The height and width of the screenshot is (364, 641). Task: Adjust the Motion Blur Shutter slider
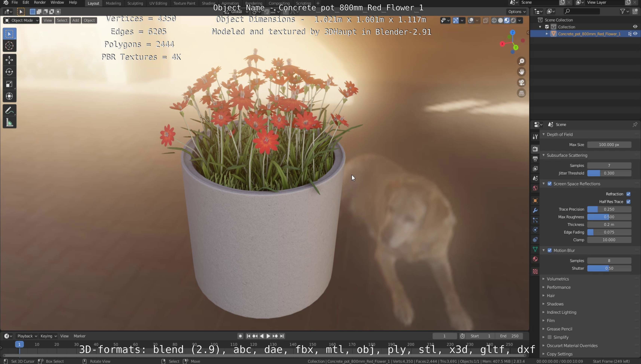[609, 268]
